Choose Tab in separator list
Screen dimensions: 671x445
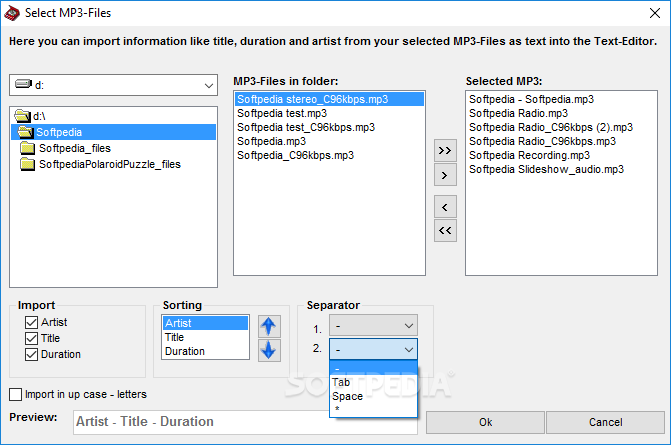pyautogui.click(x=373, y=382)
